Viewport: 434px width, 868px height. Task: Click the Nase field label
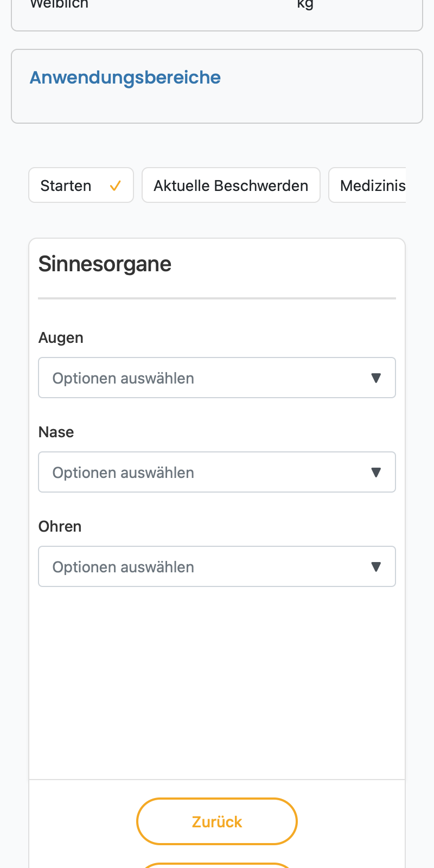[56, 432]
